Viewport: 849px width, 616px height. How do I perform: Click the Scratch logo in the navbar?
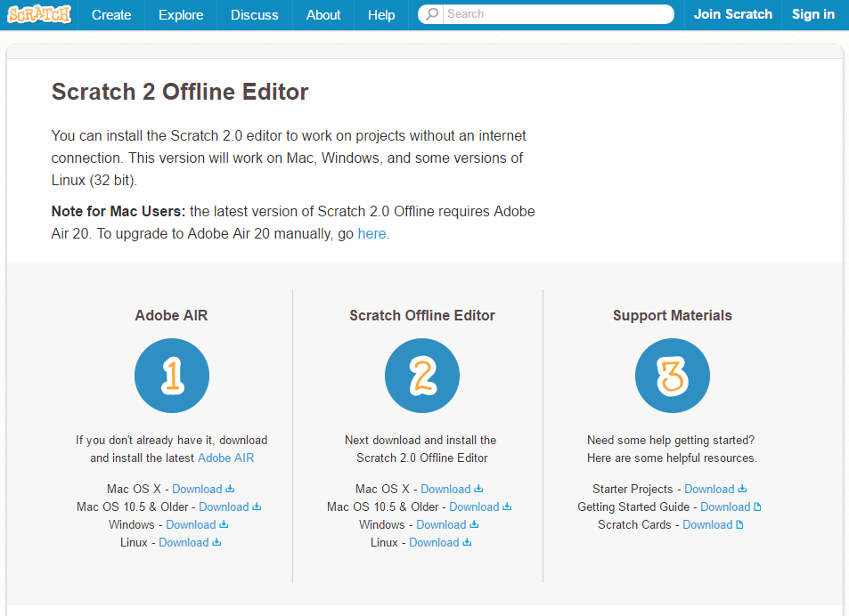click(39, 14)
